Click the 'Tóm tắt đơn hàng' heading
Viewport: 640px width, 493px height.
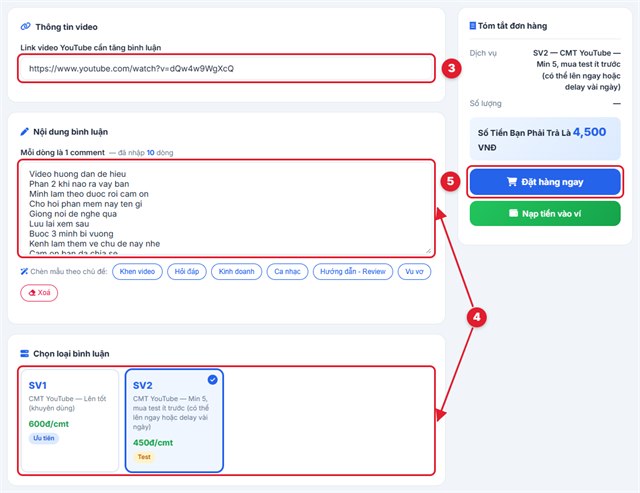coord(512,26)
